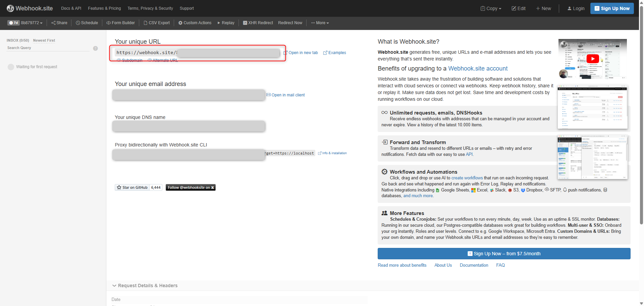Navigate to Features & Pricing
Screen dimensions: 644x306
[x=104, y=8]
